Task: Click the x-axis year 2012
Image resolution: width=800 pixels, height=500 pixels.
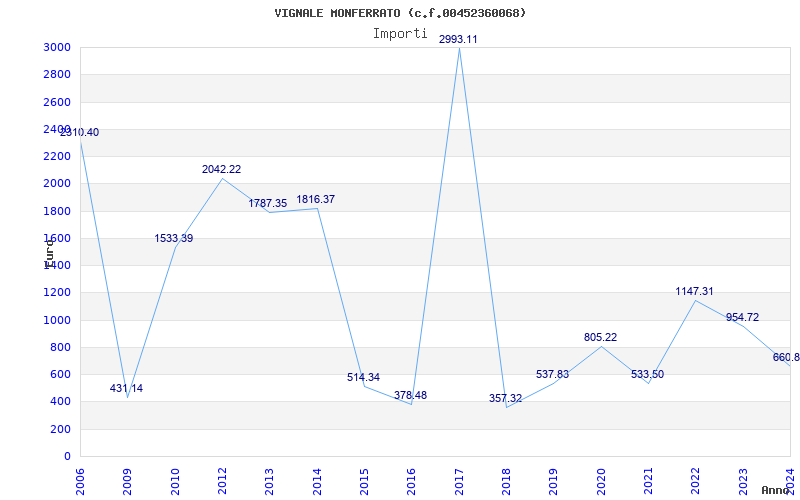Action: [222, 480]
